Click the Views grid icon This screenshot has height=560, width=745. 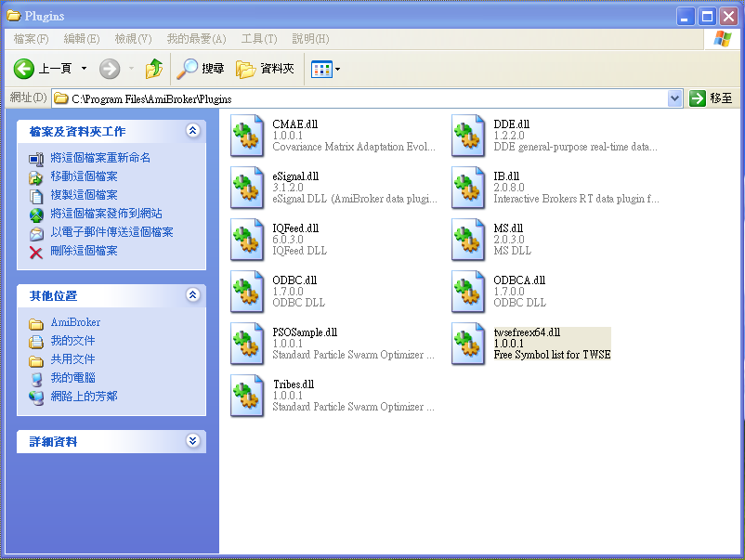[x=321, y=70]
